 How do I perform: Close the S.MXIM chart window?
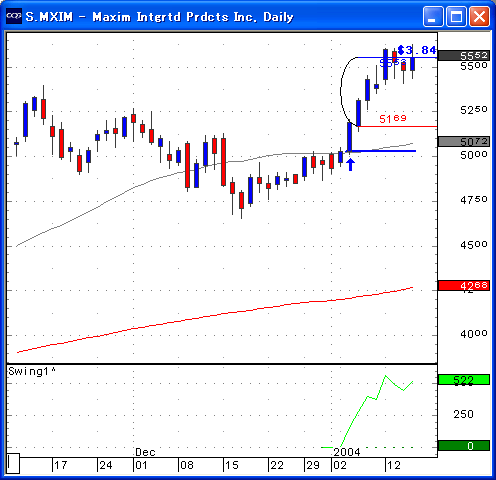[480, 16]
